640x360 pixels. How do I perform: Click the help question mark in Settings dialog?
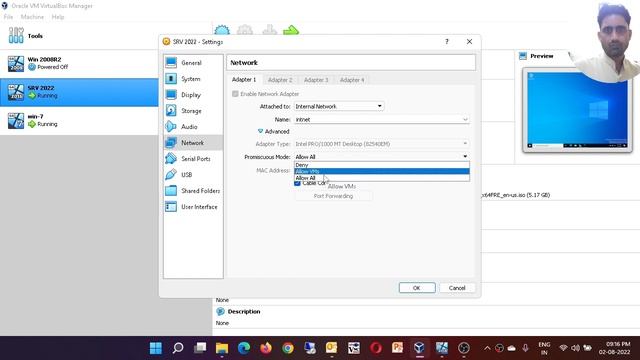coord(447,42)
